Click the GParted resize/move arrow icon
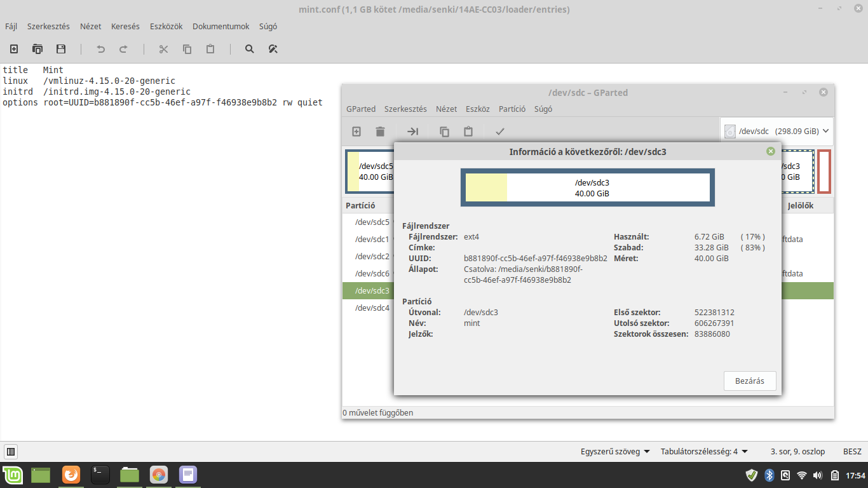868x488 pixels. coord(413,132)
